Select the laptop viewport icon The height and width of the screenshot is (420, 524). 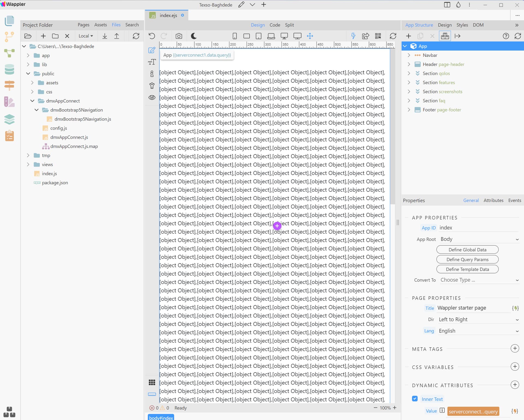tap(271, 36)
